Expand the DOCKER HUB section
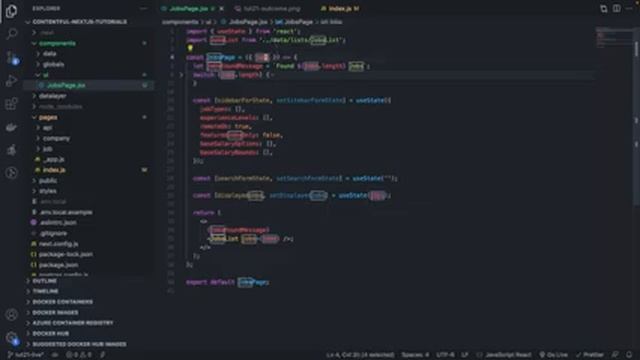The height and width of the screenshot is (360, 640). 51,333
